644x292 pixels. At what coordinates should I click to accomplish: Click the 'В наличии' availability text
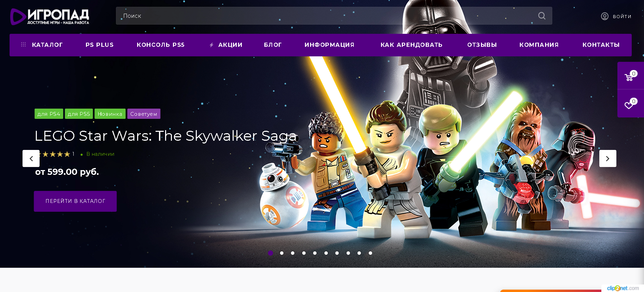[x=100, y=154]
